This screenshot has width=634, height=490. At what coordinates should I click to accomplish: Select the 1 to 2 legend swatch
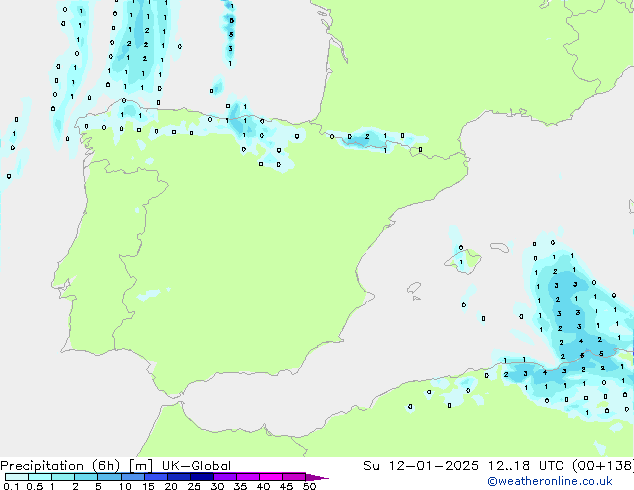click(x=63, y=477)
